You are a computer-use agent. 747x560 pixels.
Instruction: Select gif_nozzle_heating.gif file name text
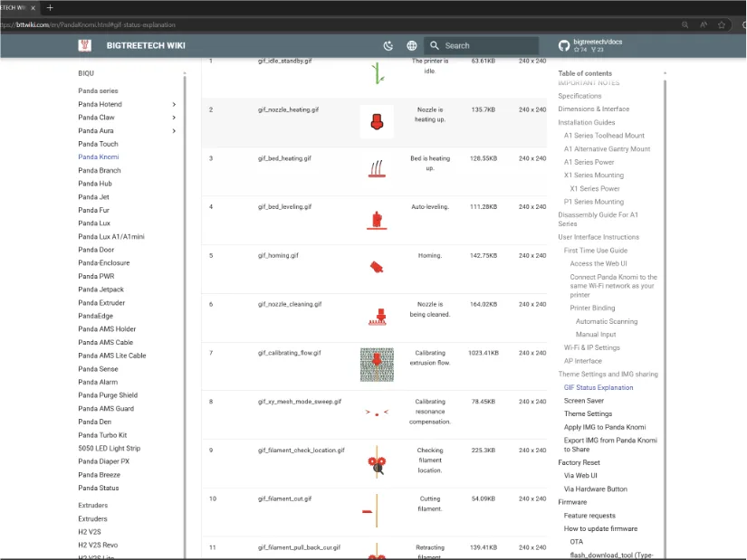point(288,109)
